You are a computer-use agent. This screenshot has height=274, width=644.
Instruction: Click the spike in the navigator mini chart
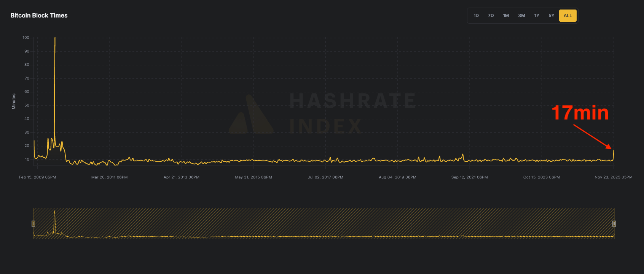[x=54, y=213]
